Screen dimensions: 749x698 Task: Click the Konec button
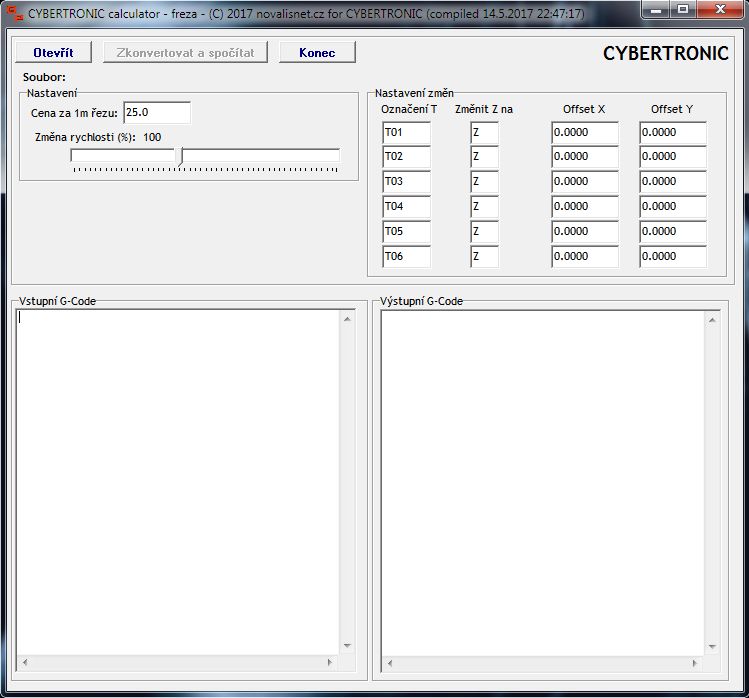click(317, 52)
